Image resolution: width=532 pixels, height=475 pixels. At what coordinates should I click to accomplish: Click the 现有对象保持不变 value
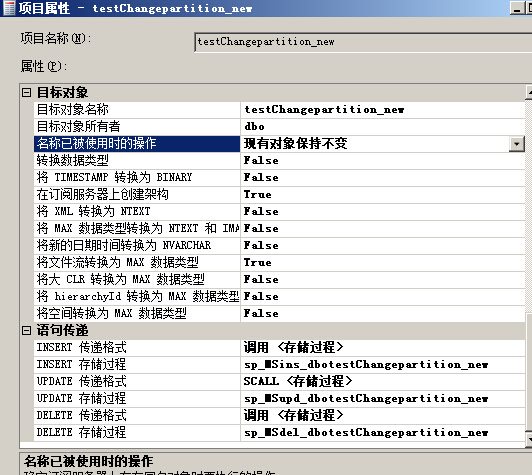coord(296,144)
